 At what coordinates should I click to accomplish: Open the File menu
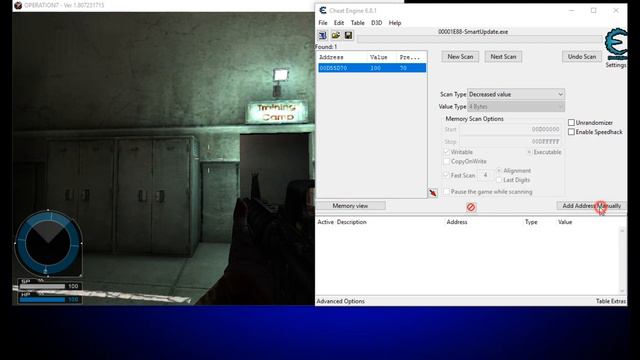click(x=323, y=23)
